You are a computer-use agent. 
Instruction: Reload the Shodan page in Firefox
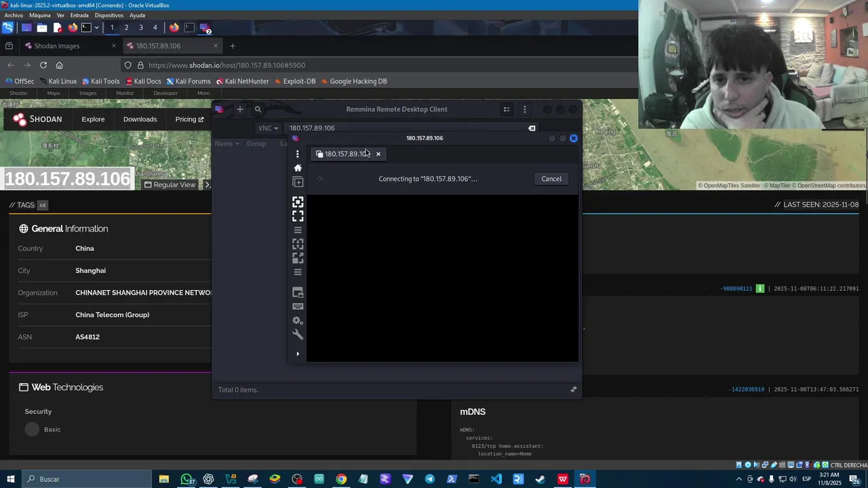pos(43,65)
